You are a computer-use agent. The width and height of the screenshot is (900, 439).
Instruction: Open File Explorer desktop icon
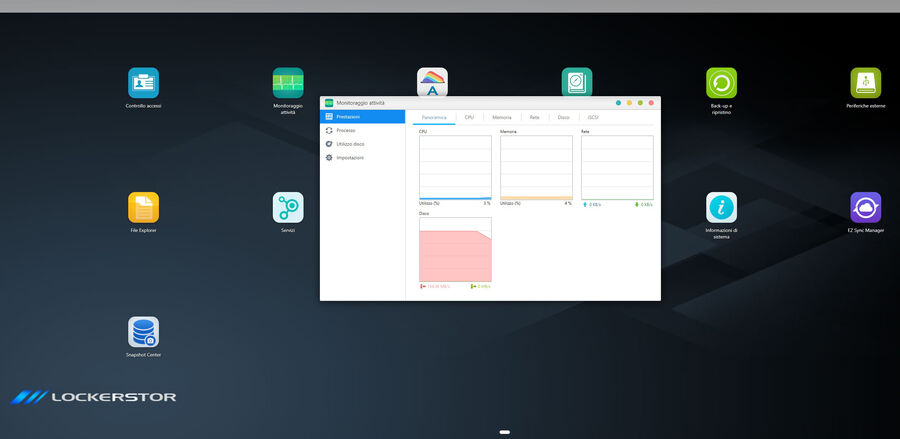[x=143, y=208]
